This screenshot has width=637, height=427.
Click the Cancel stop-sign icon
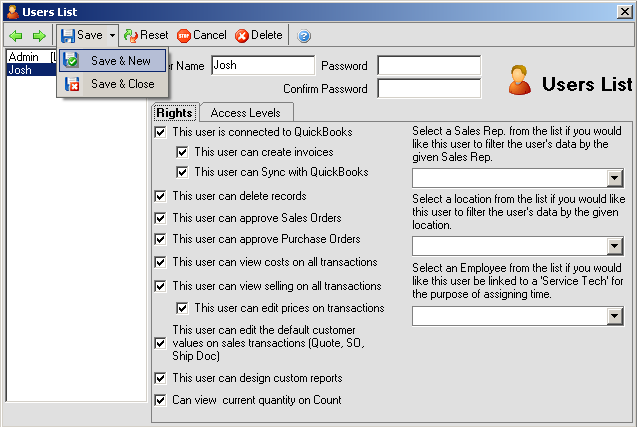(184, 35)
